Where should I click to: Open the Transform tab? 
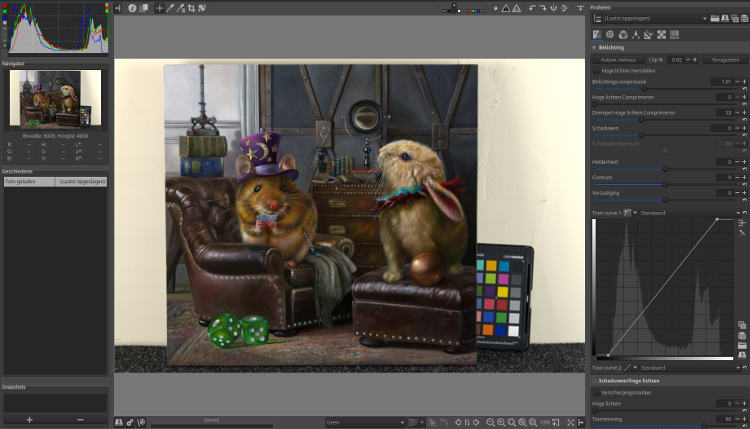click(649, 34)
